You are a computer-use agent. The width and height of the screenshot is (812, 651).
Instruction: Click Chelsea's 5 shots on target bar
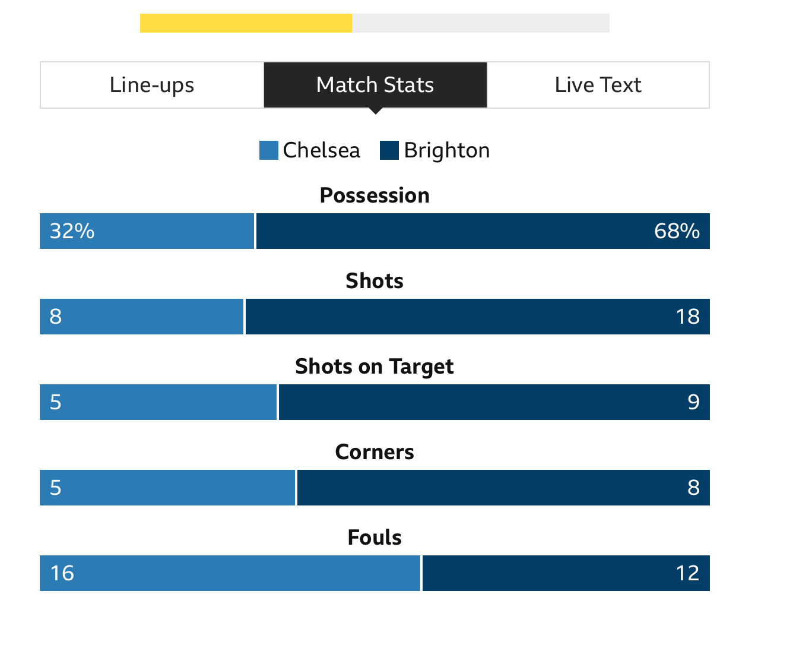158,402
